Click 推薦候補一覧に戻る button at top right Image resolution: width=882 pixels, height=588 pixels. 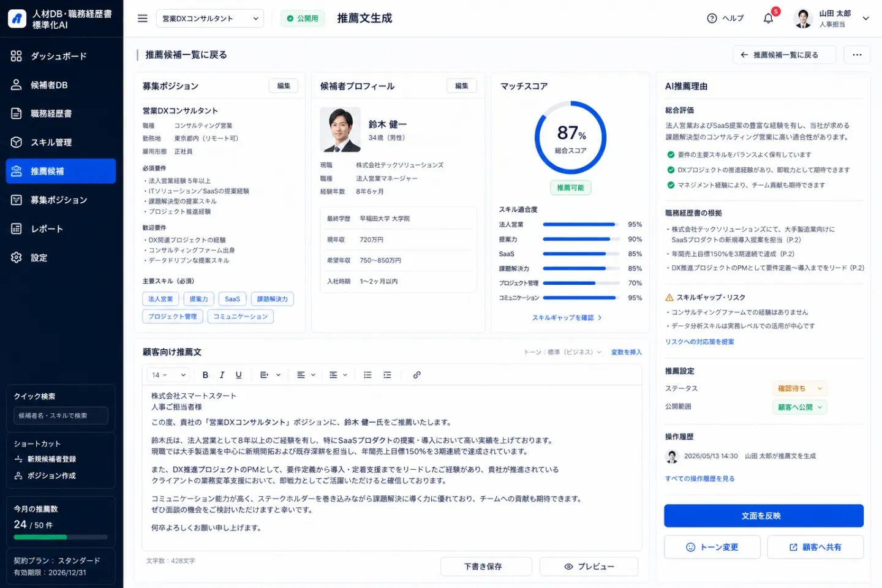point(785,55)
